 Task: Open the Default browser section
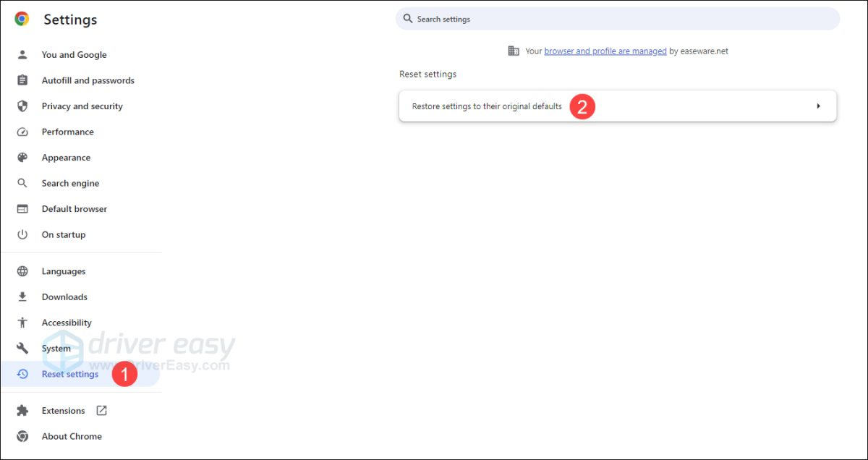(x=74, y=209)
